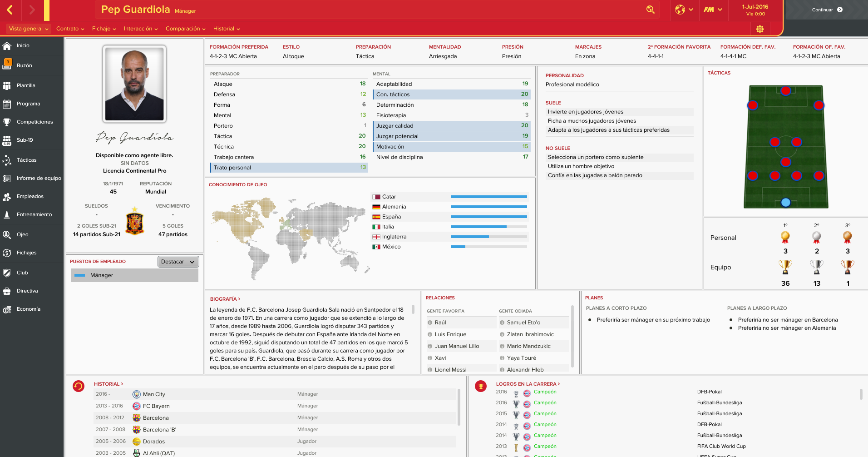Open the search magnifier icon
The height and width of the screenshot is (457, 868).
pos(651,10)
